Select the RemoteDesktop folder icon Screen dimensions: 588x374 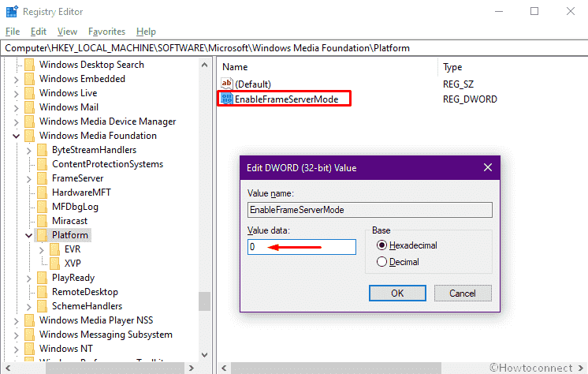point(43,292)
